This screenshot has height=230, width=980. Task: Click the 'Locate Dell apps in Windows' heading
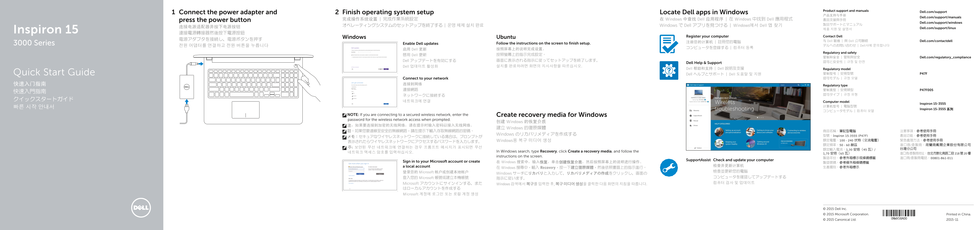[704, 12]
